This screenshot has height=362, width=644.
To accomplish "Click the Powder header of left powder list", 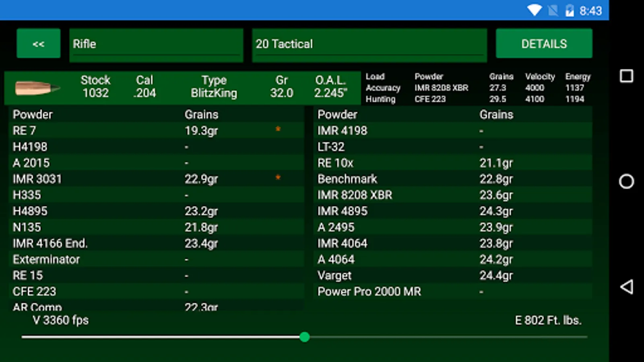I will (33, 115).
